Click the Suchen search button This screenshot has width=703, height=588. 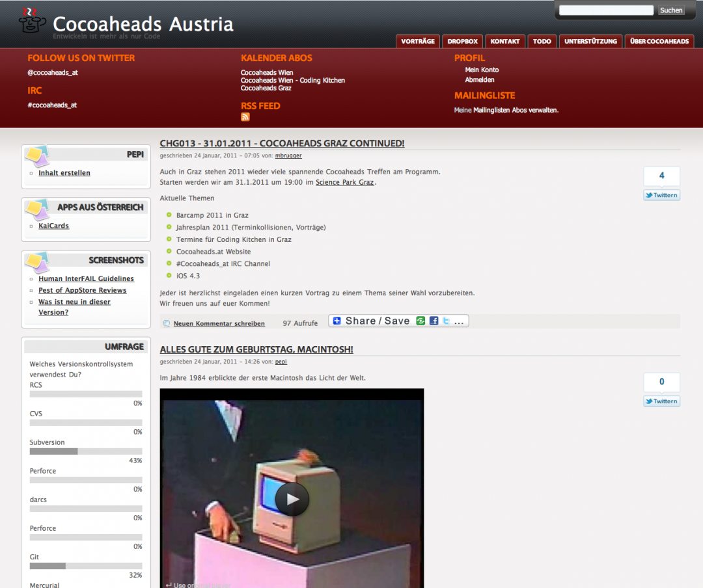point(670,10)
